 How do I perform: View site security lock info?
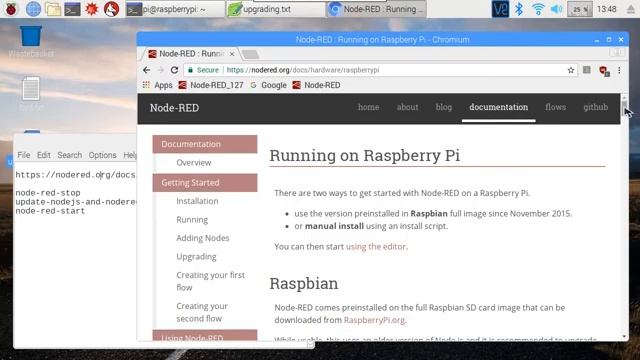point(203,70)
